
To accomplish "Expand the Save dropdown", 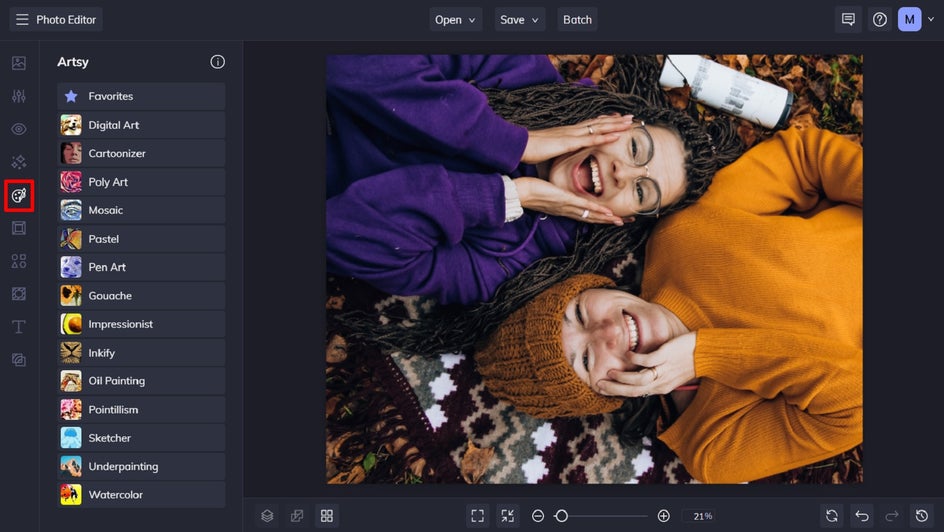I will (520, 19).
